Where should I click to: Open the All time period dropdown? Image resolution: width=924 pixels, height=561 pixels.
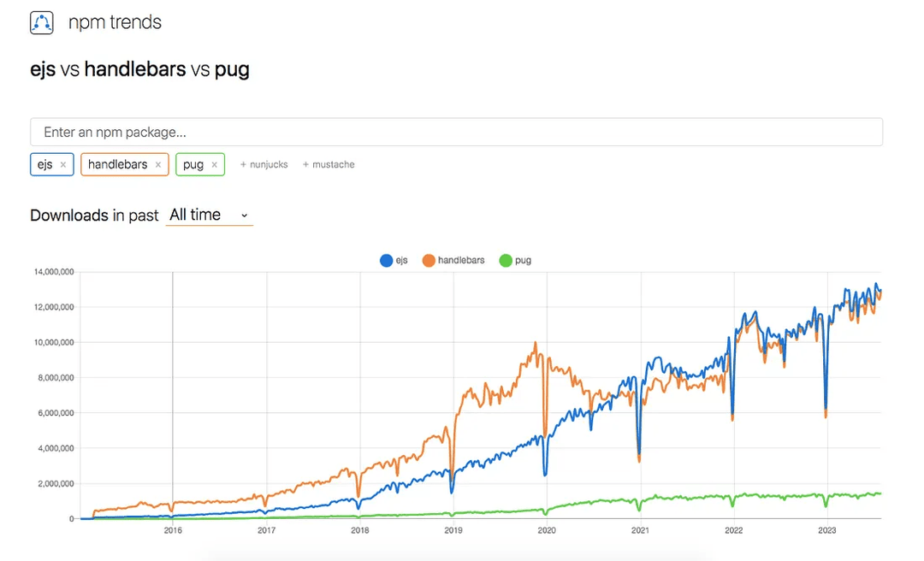209,215
